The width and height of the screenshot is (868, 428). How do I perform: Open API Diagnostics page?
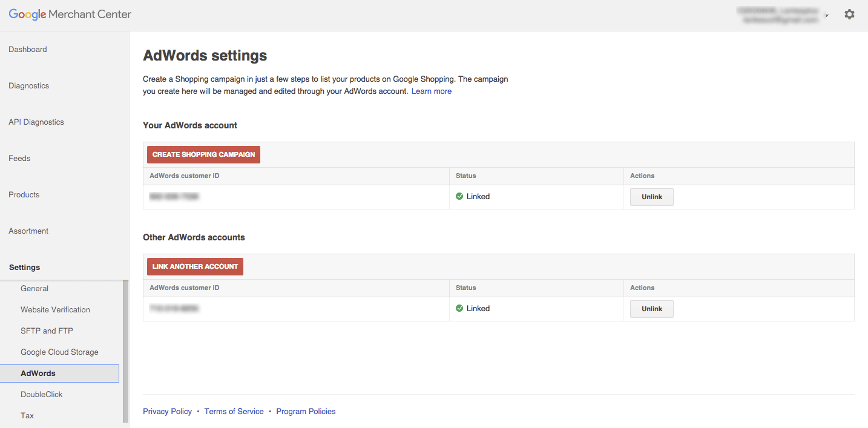(36, 122)
